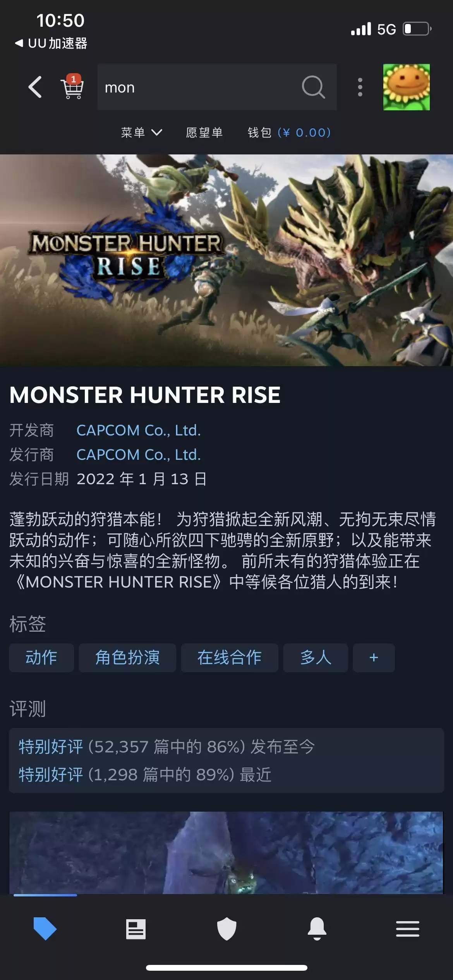The width and height of the screenshot is (453, 980).
Task: Open the Monster Hunter Rise banner image
Action: (226, 260)
